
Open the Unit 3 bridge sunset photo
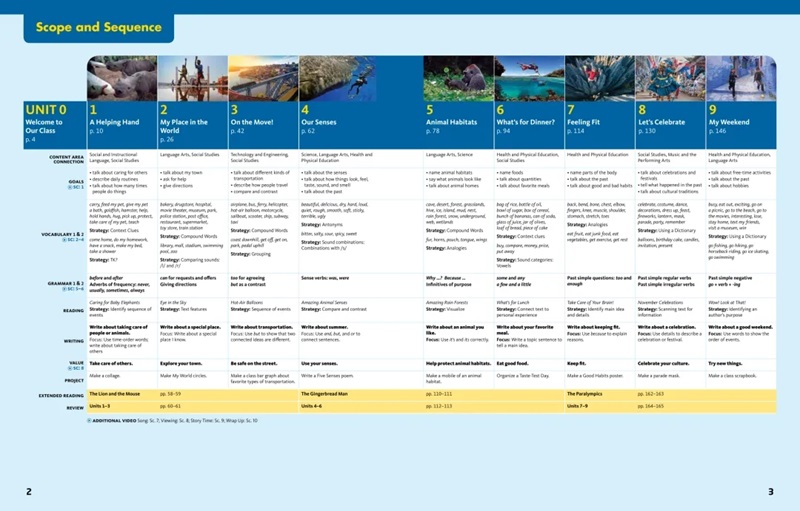pos(262,78)
